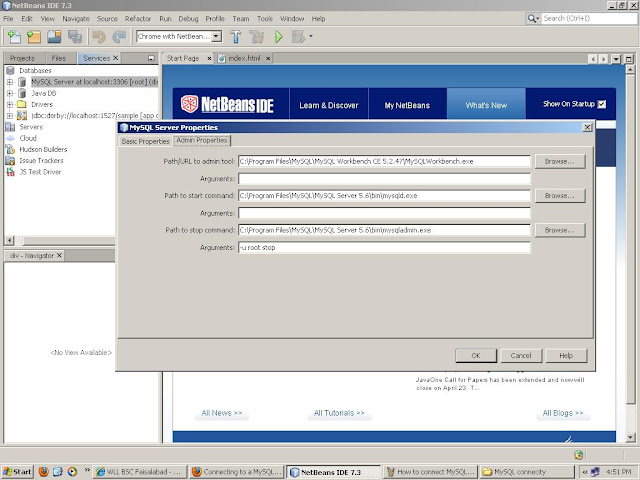The width and height of the screenshot is (640, 480).
Task: Select the Servers node icon
Action: [x=10, y=127]
